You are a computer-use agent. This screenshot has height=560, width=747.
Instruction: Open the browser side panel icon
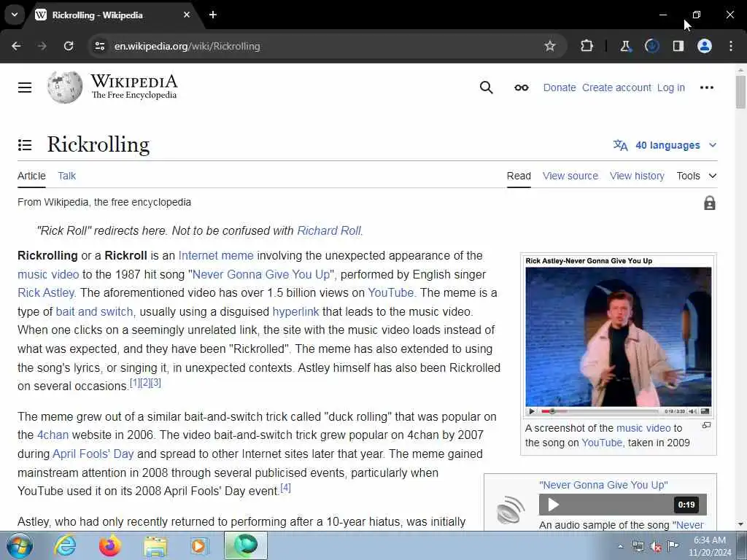tap(678, 46)
